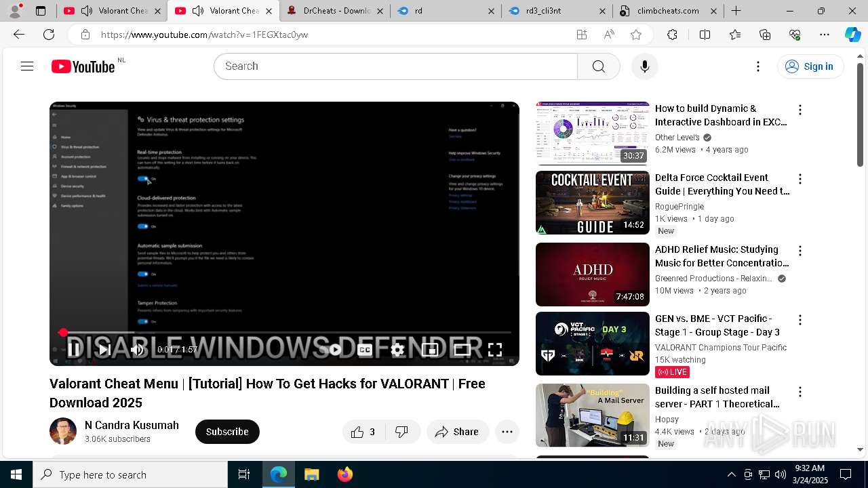
Task: Open the YouTube guide hamburger menu
Action: click(27, 66)
